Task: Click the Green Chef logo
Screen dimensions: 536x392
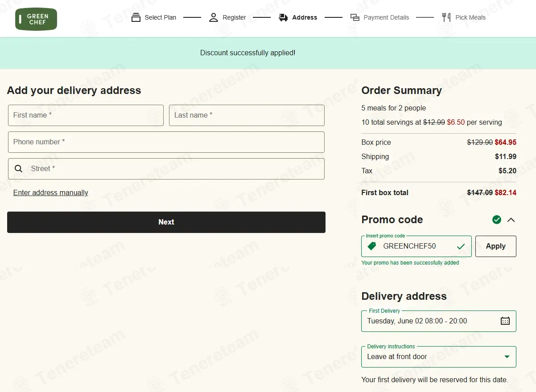Action: 36,19
